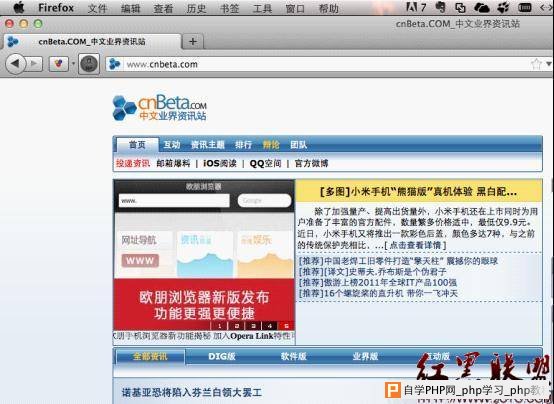Bookmark page with the star icon
The width and height of the screenshot is (554, 404).
point(536,64)
